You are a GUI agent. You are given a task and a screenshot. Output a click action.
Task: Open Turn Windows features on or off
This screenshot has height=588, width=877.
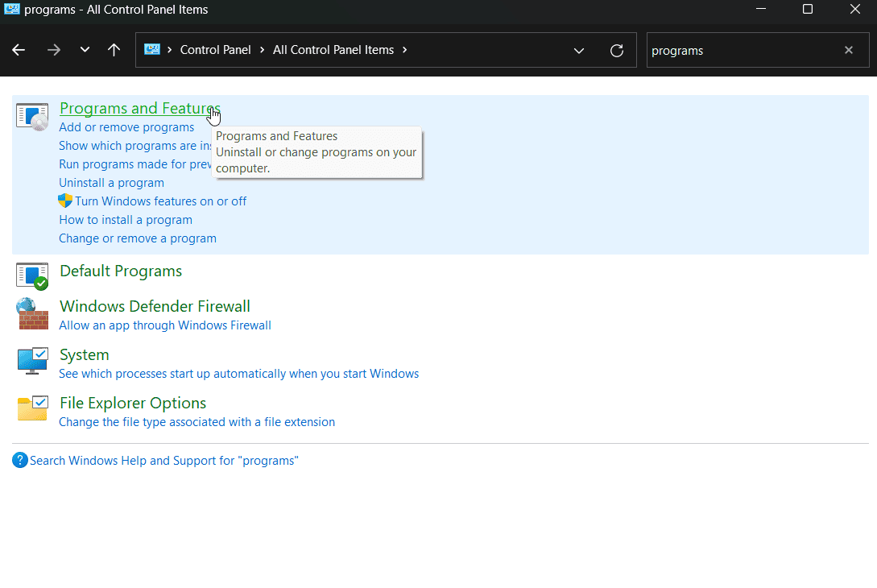coord(160,201)
